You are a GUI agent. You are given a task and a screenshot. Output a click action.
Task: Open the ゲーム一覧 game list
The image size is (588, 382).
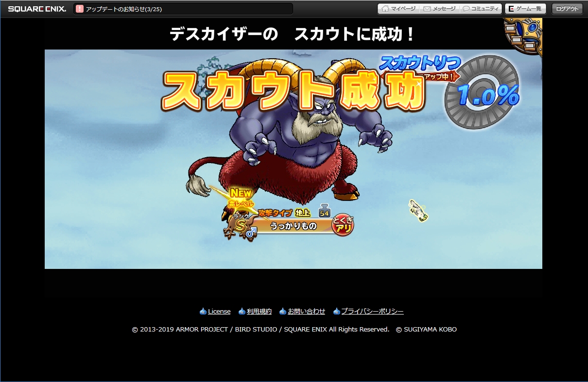525,9
